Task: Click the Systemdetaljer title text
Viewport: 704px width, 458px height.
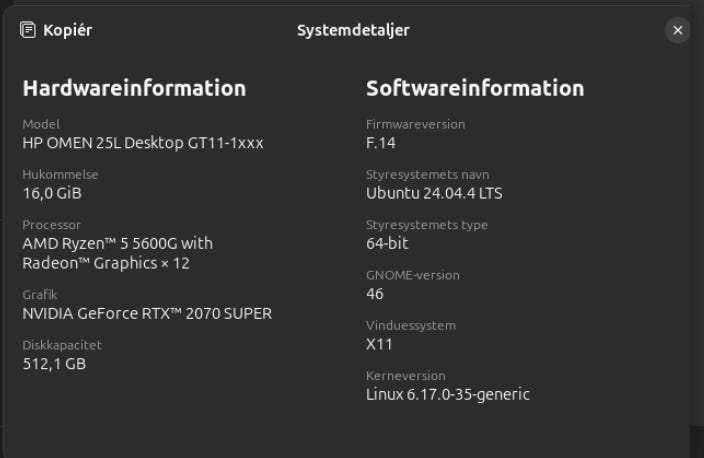Action: [353, 31]
